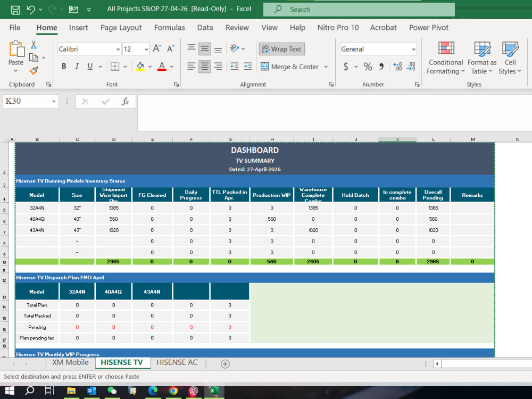Screen dimensions: 532x399
Task: Open the Format as Table dropdown
Action: 482,57
